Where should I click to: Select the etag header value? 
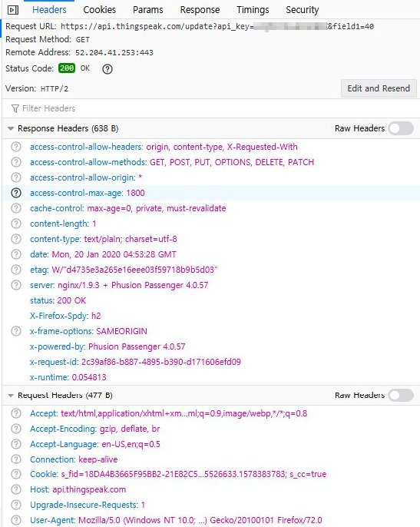coord(134,270)
